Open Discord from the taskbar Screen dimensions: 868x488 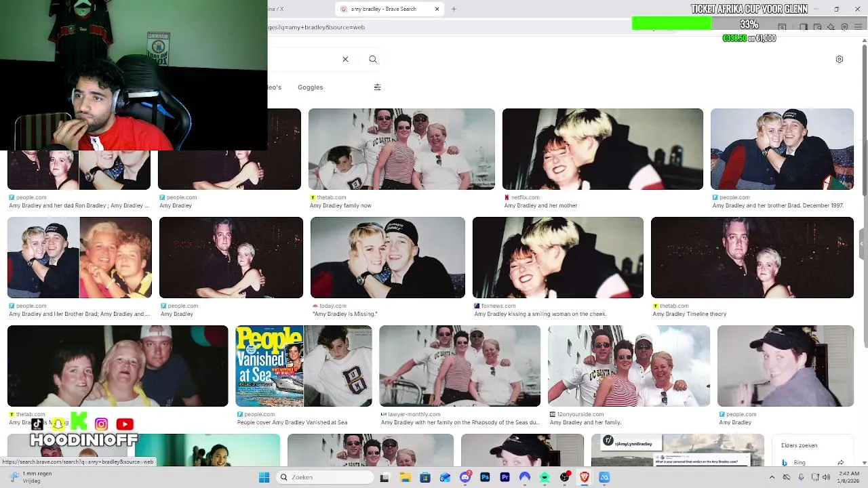click(x=465, y=477)
